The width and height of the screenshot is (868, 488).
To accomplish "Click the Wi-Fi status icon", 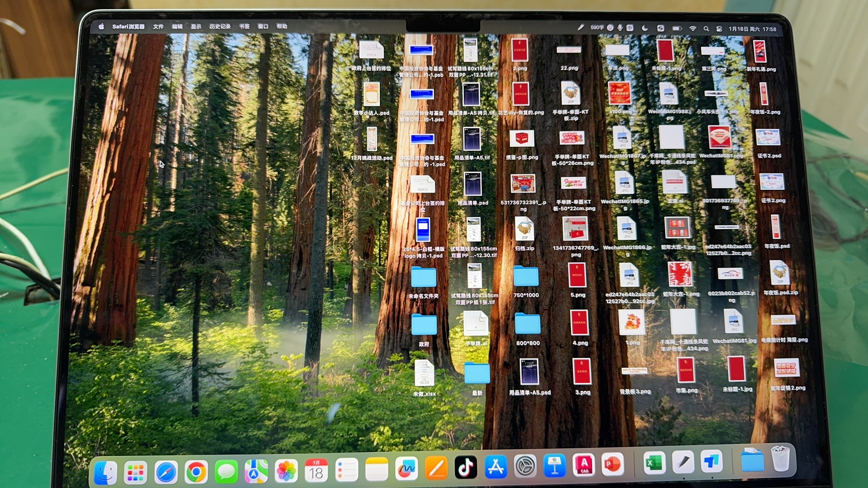I will [x=693, y=28].
